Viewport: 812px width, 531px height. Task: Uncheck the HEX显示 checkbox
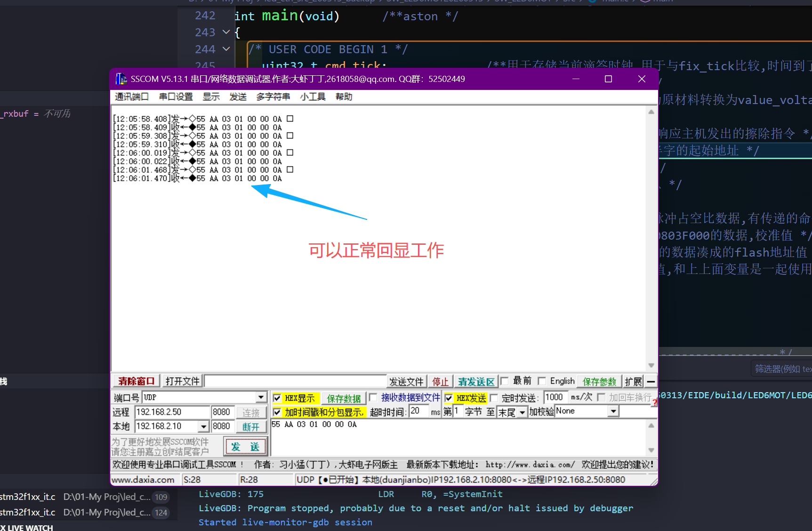click(277, 398)
